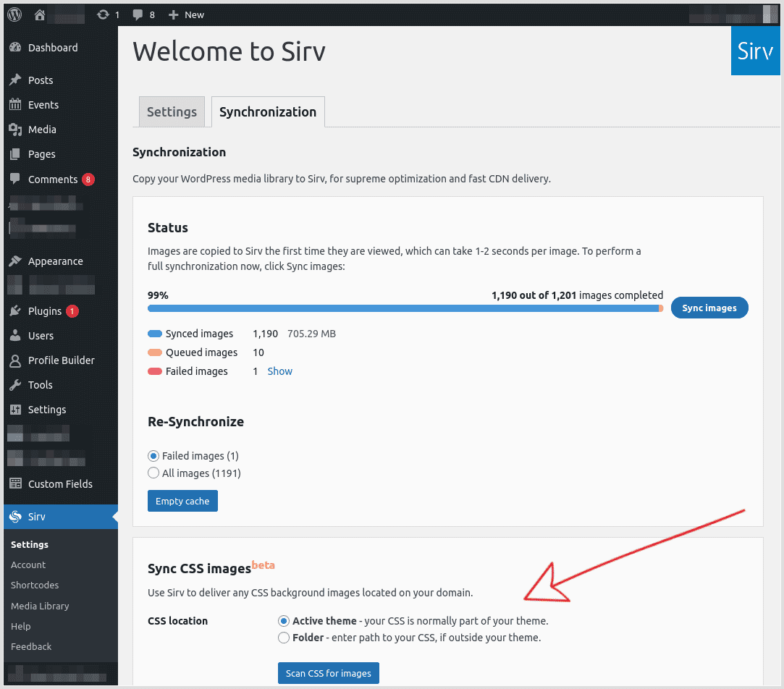Viewport: 784px width, 689px height.
Task: Open Sirv Feedback submenu
Action: [x=31, y=646]
